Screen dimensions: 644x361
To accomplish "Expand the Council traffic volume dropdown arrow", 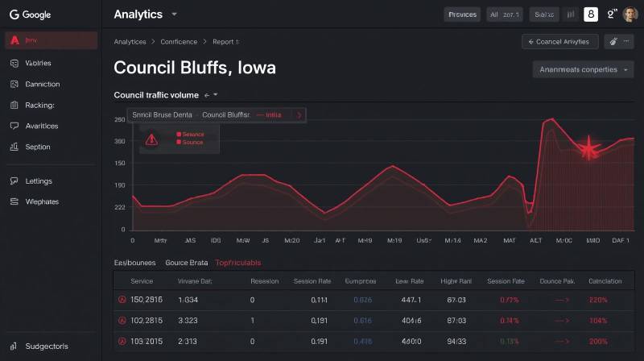I will [215, 95].
